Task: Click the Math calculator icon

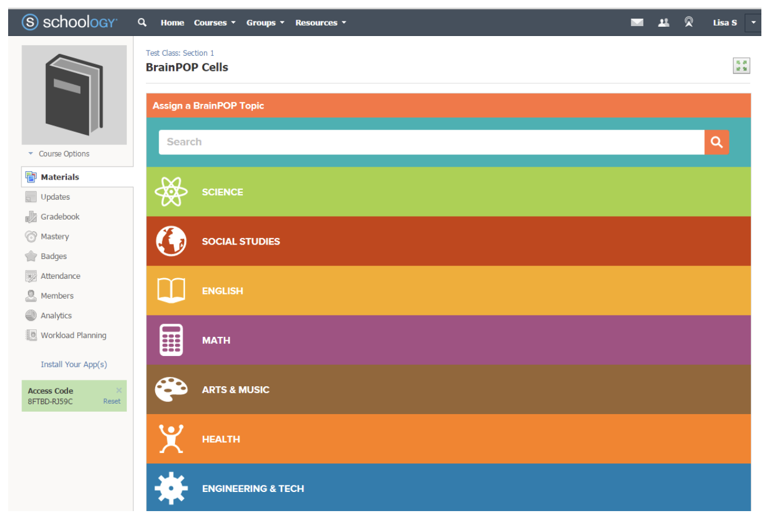Action: click(x=171, y=340)
